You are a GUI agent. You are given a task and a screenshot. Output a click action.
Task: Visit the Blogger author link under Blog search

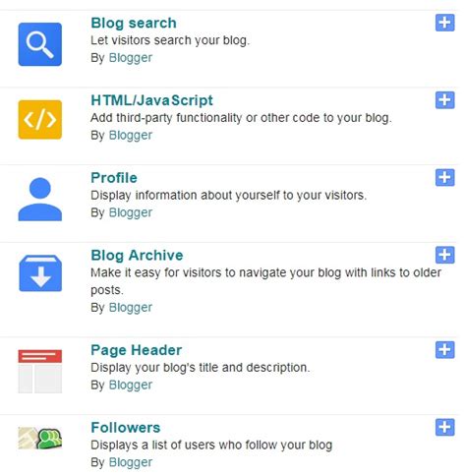coord(131,58)
